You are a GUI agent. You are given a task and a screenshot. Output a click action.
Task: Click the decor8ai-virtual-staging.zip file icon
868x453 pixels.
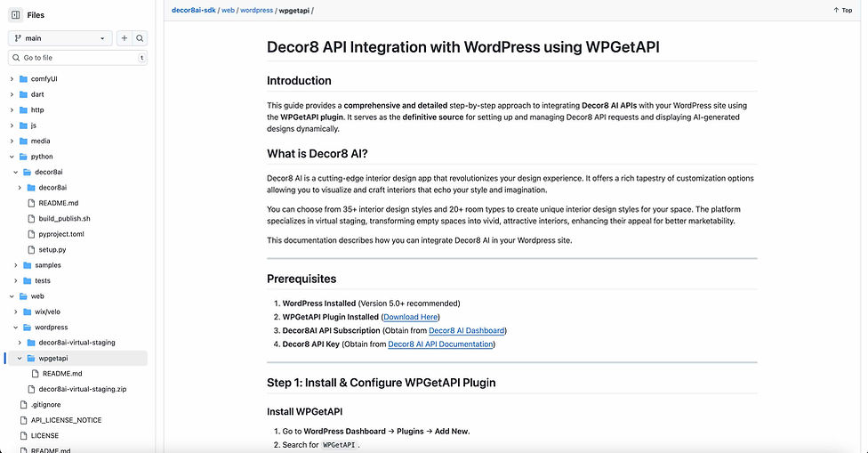[31, 389]
